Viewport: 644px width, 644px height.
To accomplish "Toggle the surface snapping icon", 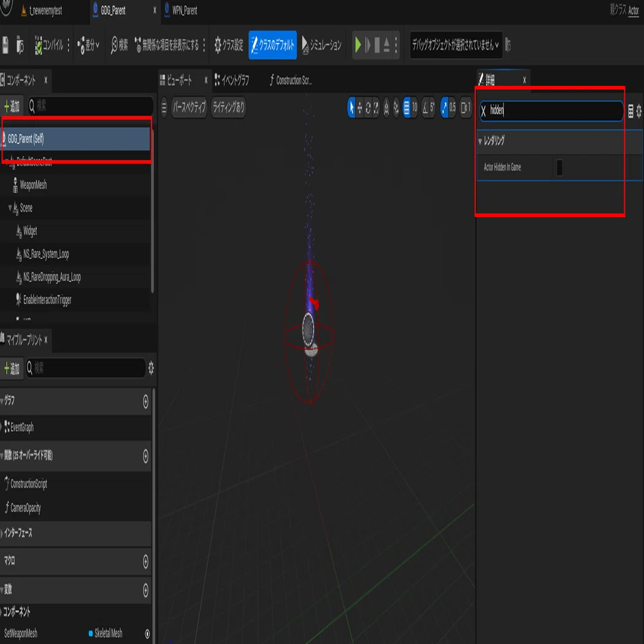I will (396, 107).
